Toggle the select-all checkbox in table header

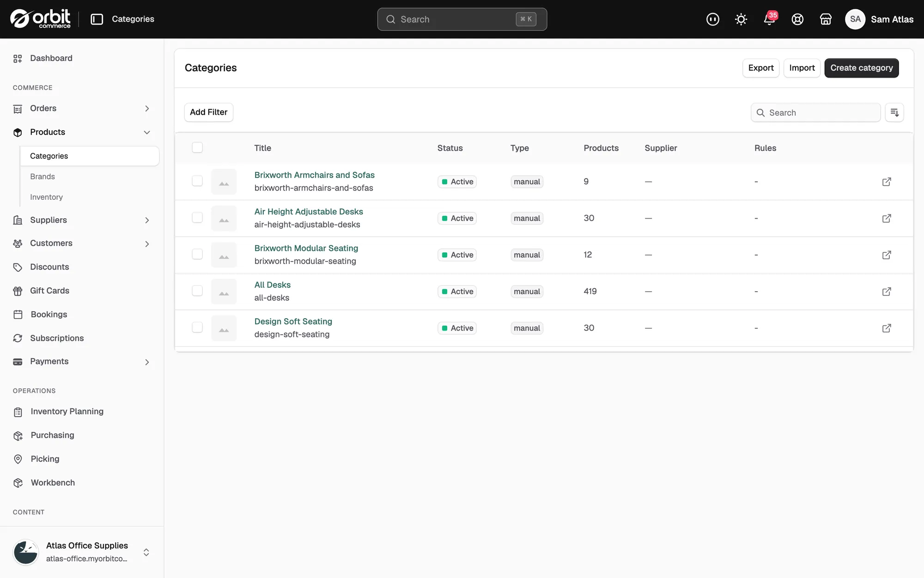(x=197, y=148)
